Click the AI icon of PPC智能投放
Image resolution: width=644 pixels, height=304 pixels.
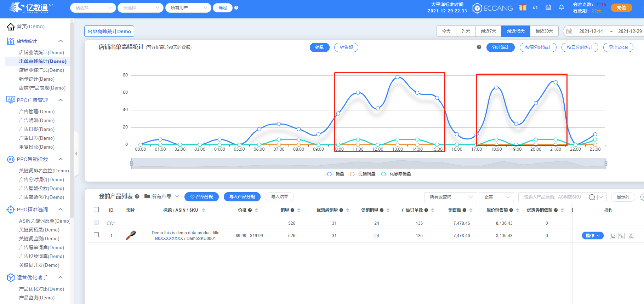click(11, 159)
